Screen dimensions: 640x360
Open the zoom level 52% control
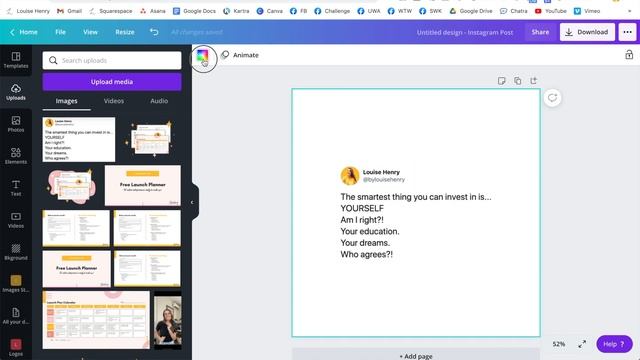click(x=559, y=344)
